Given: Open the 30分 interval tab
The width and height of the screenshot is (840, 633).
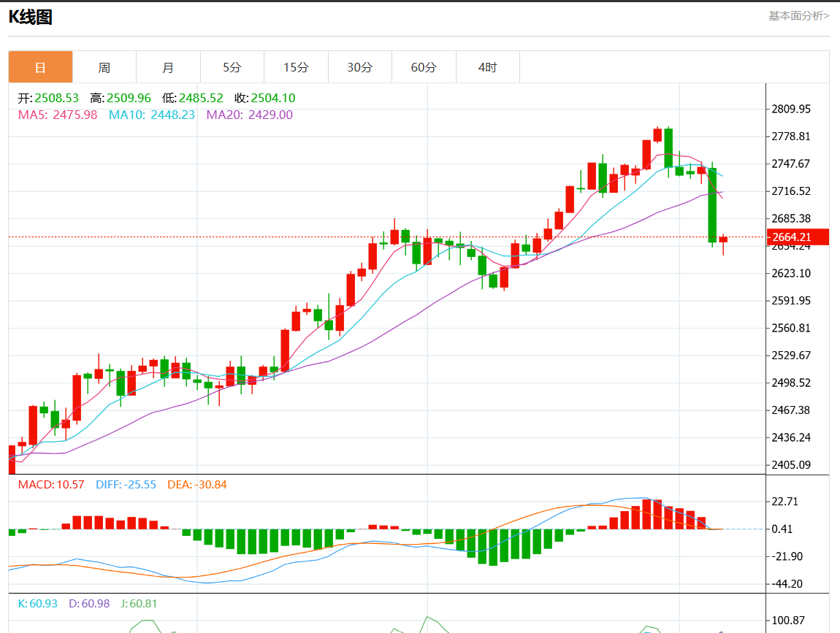Looking at the screenshot, I should (x=360, y=67).
